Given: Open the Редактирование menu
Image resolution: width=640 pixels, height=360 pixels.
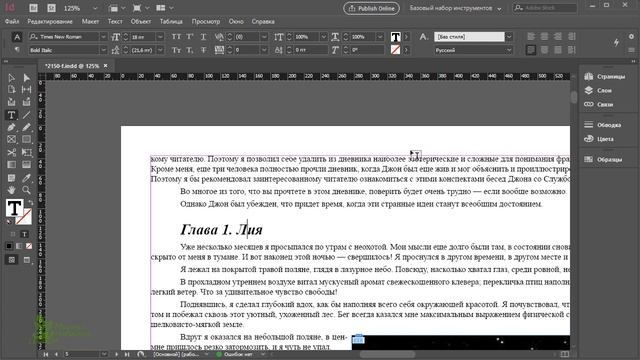Looking at the screenshot, I should [x=50, y=22].
